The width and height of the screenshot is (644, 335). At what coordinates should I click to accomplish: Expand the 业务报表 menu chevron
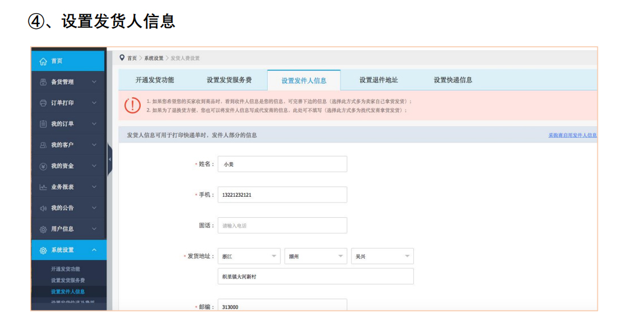pos(94,187)
